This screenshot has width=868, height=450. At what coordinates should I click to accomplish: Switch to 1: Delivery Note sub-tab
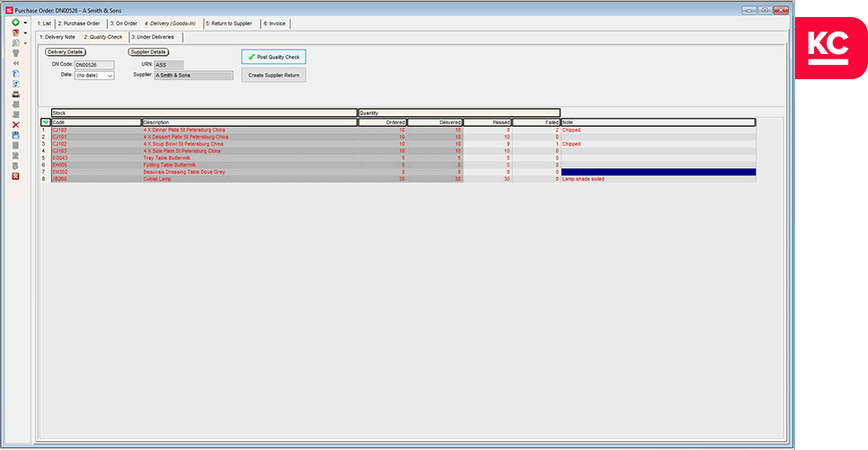click(x=58, y=37)
